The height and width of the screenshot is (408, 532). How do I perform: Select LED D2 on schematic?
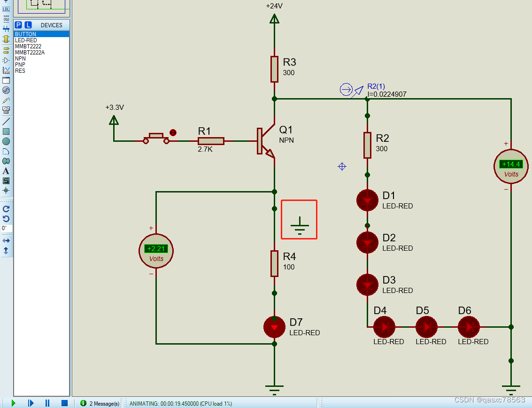[x=367, y=242]
